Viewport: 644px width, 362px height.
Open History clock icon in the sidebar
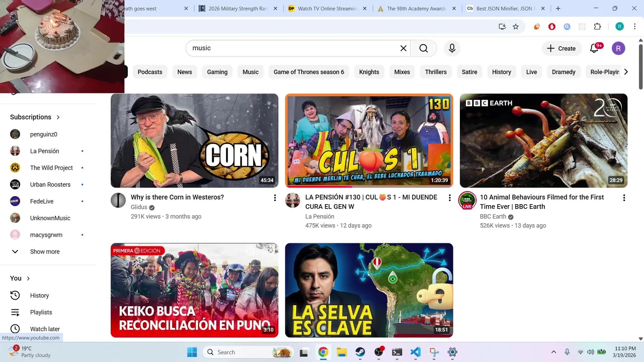15,296
